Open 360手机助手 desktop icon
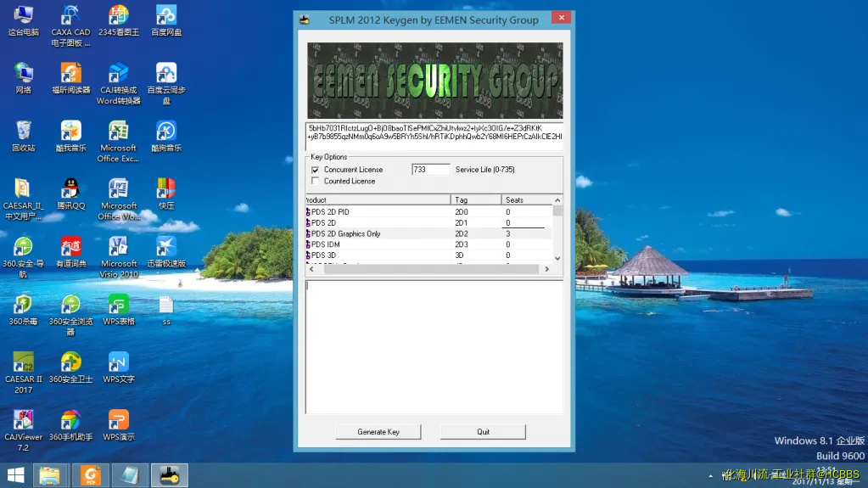The image size is (868, 488). [71, 425]
